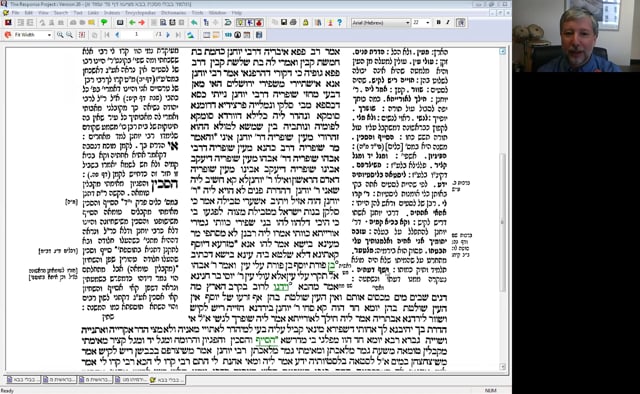Open the Fit Width zoom dropdown
This screenshot has width=640, height=394.
pos(33,35)
